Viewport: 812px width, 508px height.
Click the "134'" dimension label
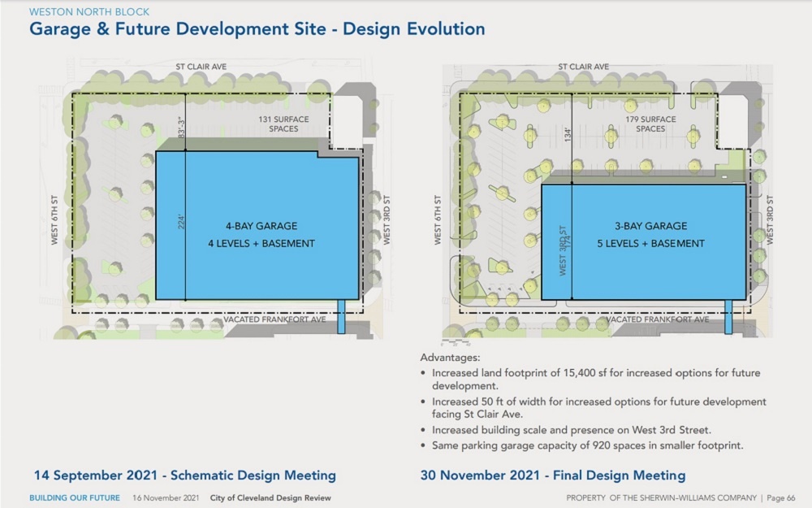(x=568, y=135)
